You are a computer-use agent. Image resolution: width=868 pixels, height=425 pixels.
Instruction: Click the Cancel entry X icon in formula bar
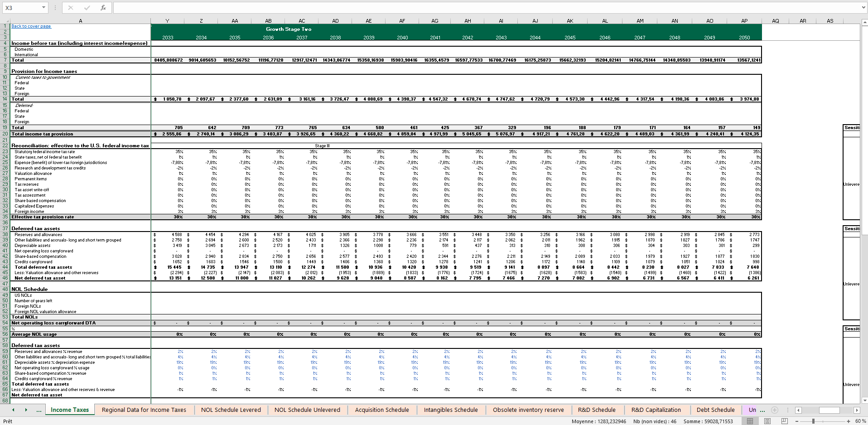pos(71,8)
